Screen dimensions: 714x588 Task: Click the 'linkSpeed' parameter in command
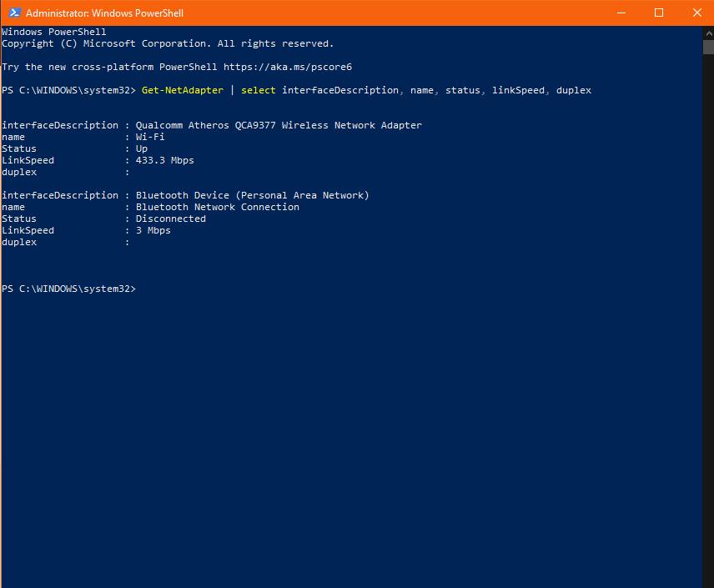point(518,90)
